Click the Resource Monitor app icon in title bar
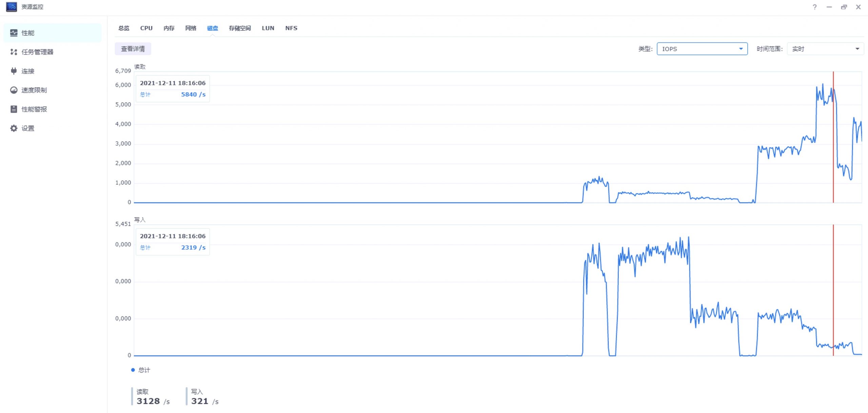The width and height of the screenshot is (868, 413). [11, 7]
